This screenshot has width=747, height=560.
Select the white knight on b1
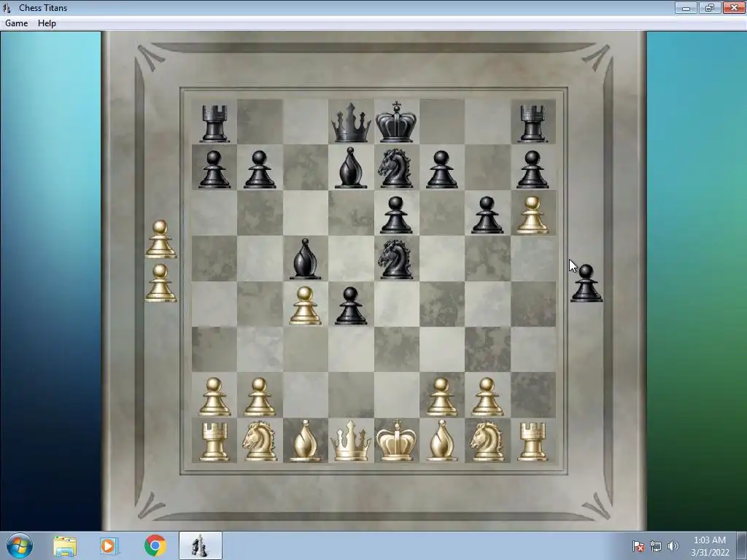[x=260, y=441]
